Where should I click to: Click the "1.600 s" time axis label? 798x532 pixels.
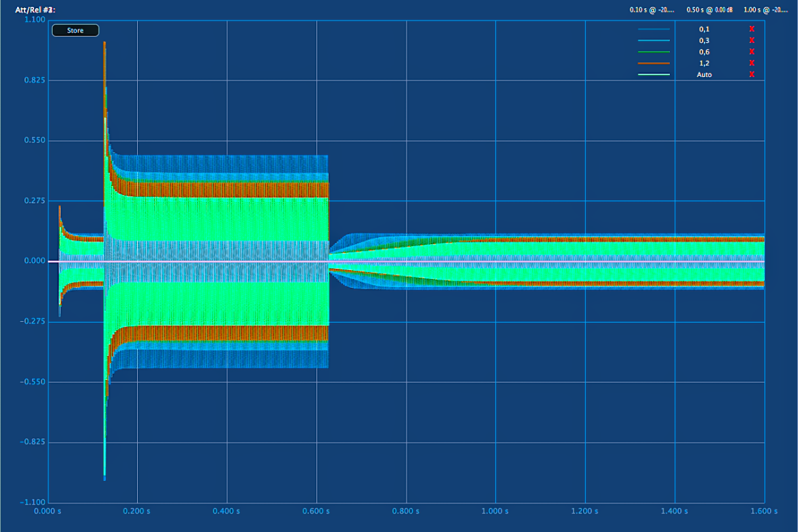[764, 511]
